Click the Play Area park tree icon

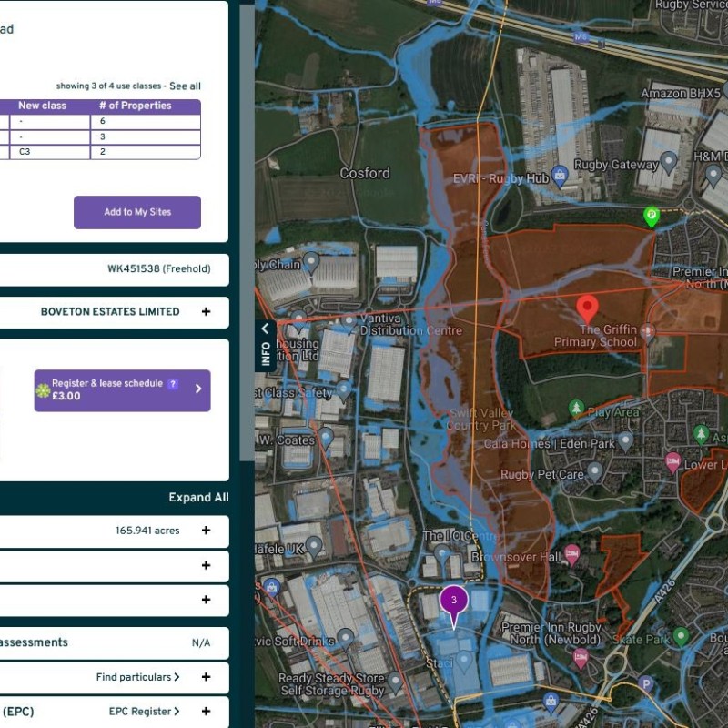click(x=575, y=407)
